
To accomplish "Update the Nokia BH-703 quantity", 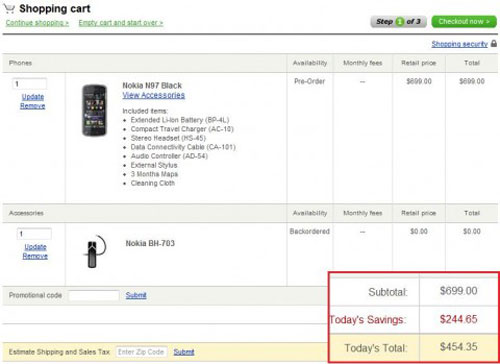I will 35,247.
